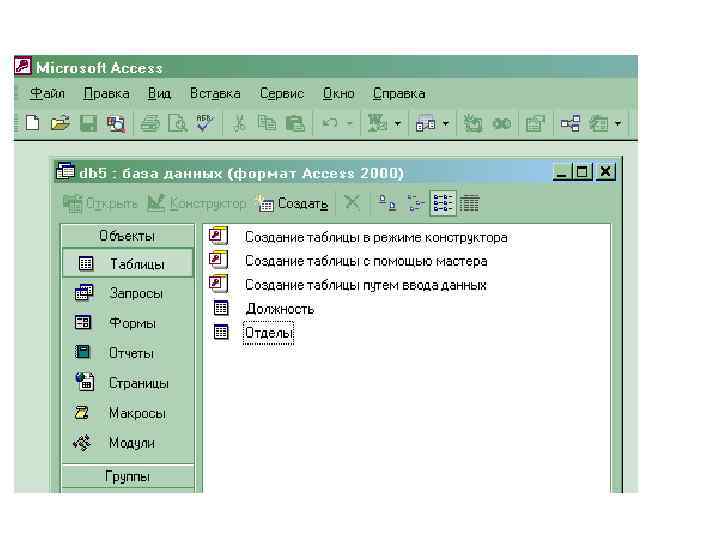The image size is (720, 540).
Task: Click the New Object icon
Action: tap(599, 123)
